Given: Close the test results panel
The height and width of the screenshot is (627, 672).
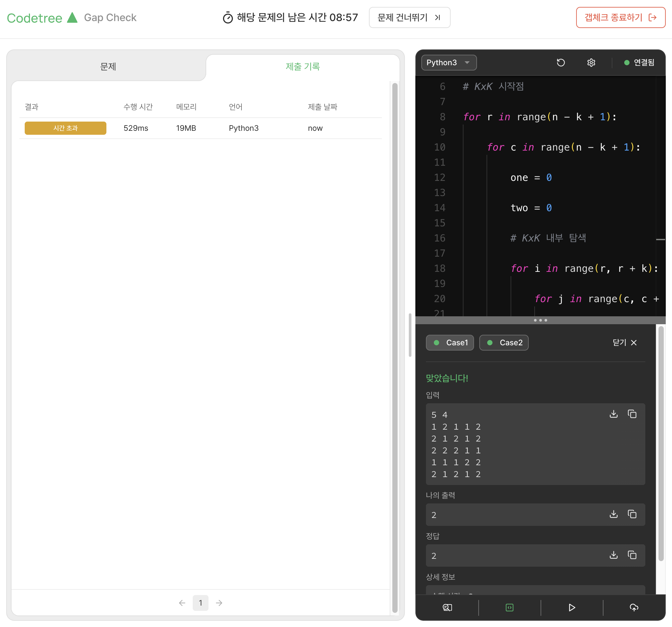Looking at the screenshot, I should point(625,343).
